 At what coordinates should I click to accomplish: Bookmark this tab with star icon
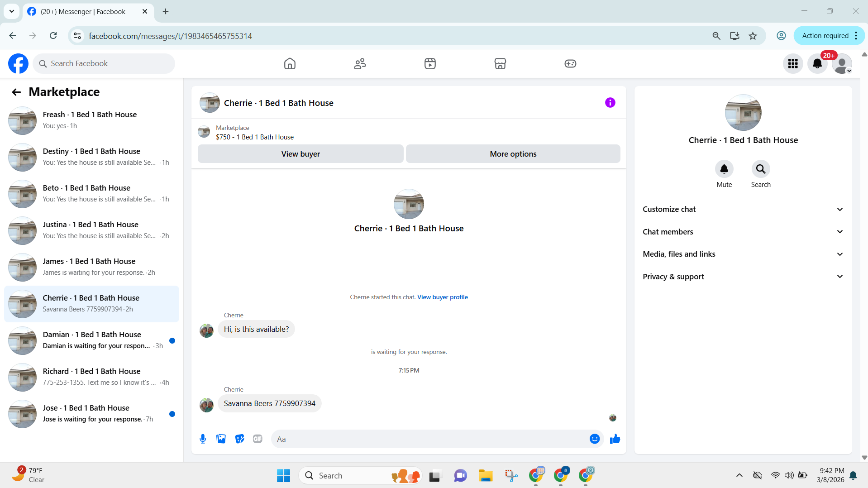753,36
